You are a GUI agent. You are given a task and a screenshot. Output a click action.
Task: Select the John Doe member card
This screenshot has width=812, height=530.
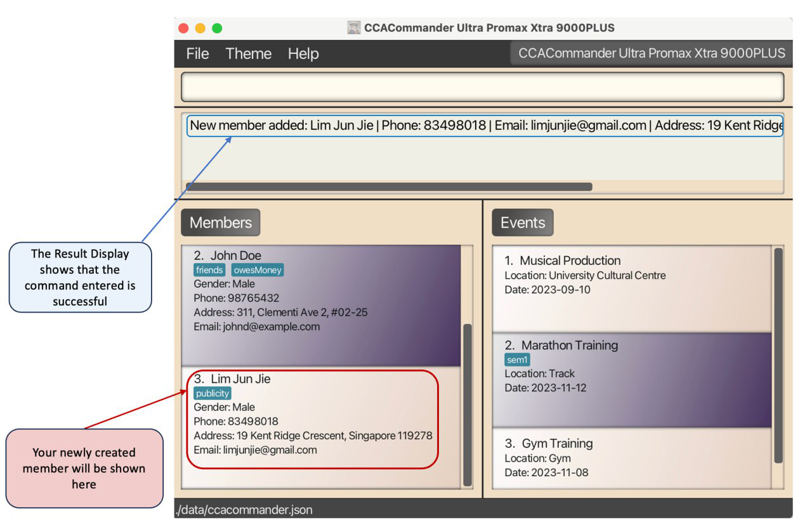(320, 306)
